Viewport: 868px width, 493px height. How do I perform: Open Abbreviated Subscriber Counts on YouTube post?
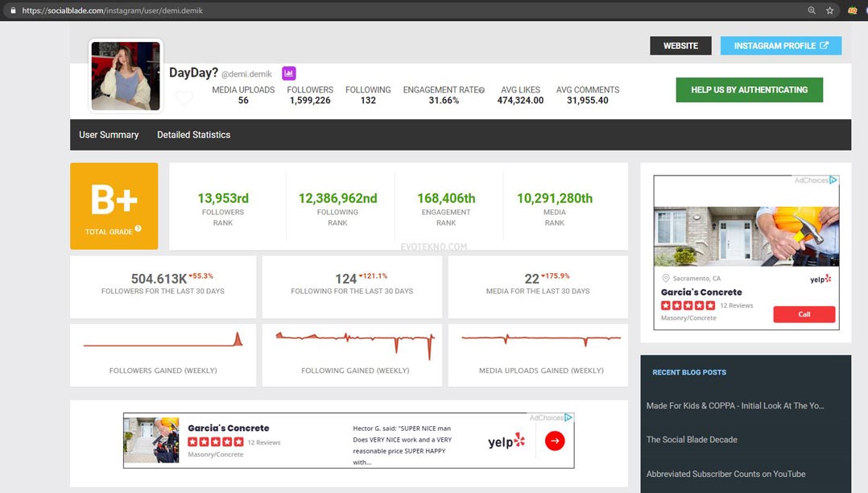click(x=725, y=474)
